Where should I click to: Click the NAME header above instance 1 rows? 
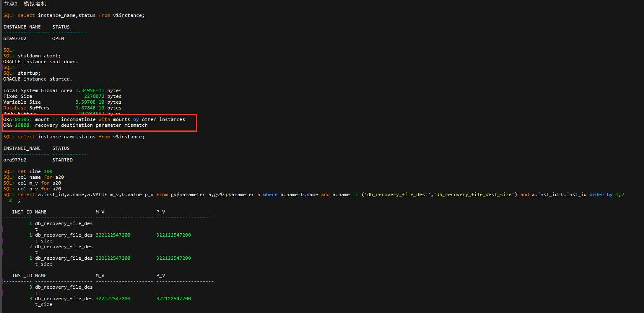41,212
